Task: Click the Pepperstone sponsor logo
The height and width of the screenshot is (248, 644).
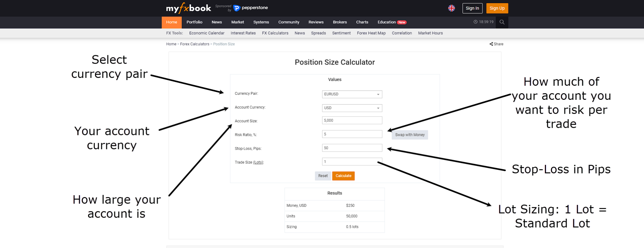Action: (x=251, y=8)
